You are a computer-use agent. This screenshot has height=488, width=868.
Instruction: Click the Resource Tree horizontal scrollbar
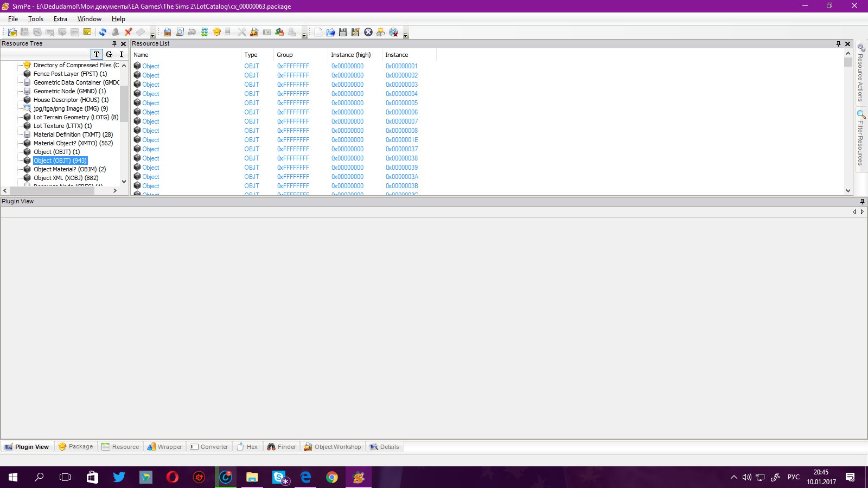[x=52, y=190]
